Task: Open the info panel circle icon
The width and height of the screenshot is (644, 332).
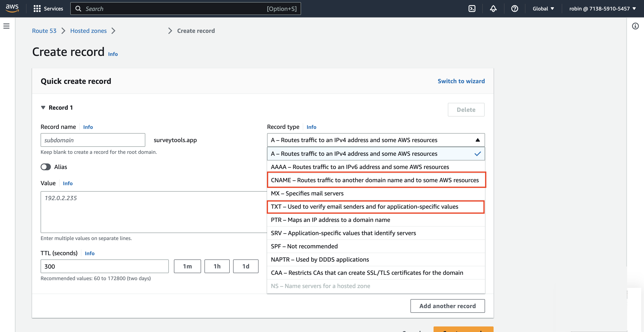Action: click(x=635, y=26)
